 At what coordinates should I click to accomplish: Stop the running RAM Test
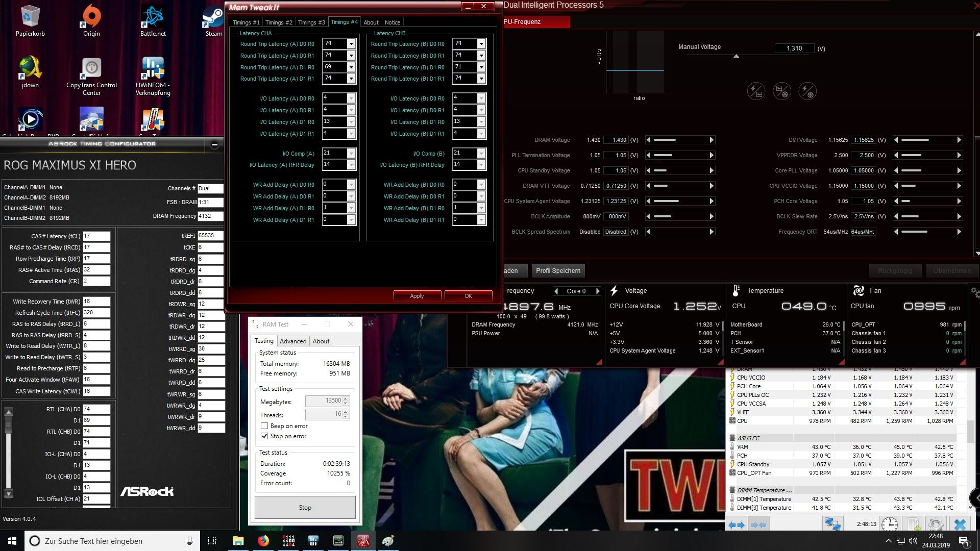[305, 508]
